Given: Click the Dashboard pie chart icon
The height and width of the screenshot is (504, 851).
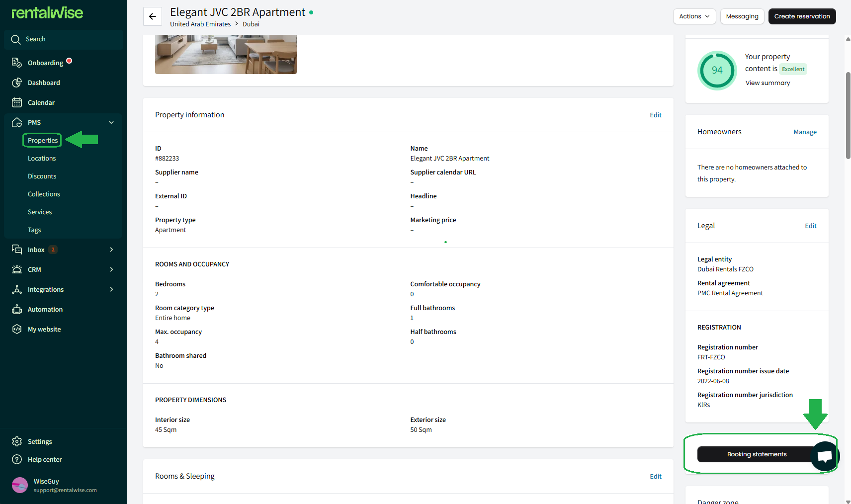Looking at the screenshot, I should [17, 83].
